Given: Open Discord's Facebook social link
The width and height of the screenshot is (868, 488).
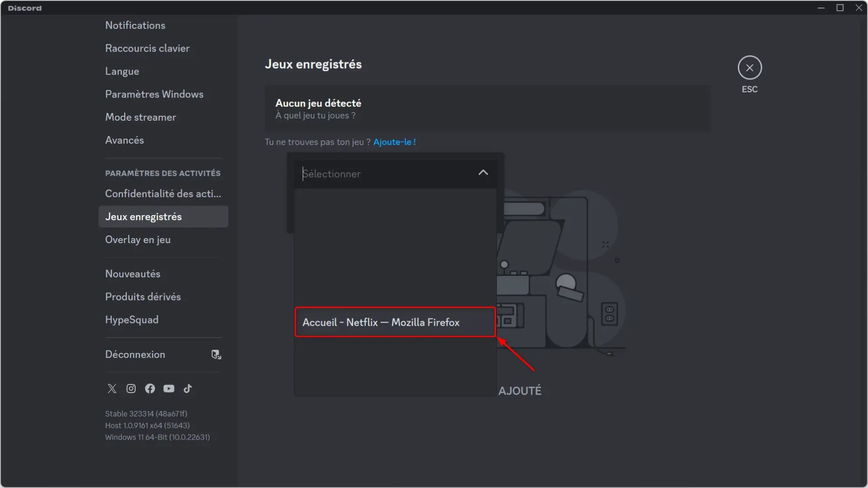Looking at the screenshot, I should pos(150,389).
